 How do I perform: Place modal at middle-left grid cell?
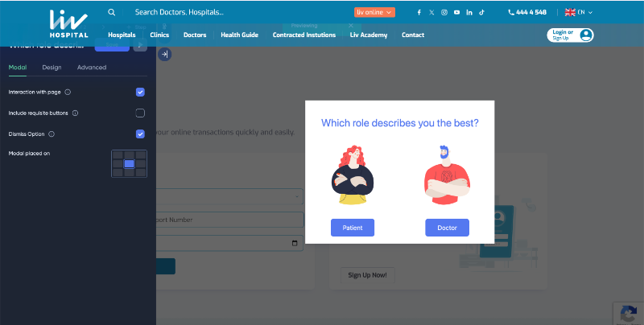tap(118, 164)
